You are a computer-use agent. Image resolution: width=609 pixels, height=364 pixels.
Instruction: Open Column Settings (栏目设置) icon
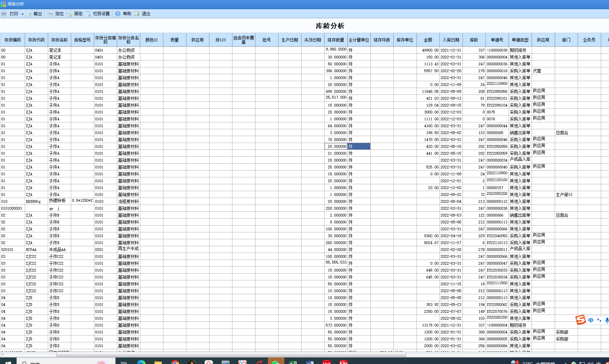pos(88,14)
